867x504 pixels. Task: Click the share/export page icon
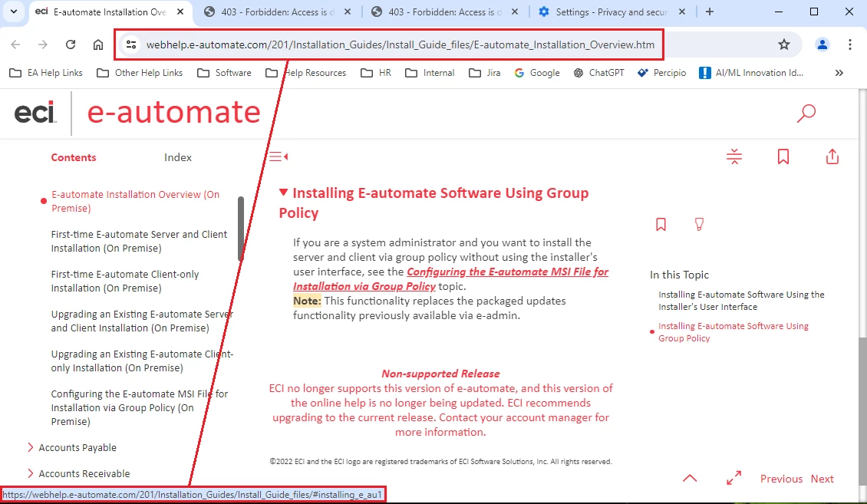(x=832, y=157)
